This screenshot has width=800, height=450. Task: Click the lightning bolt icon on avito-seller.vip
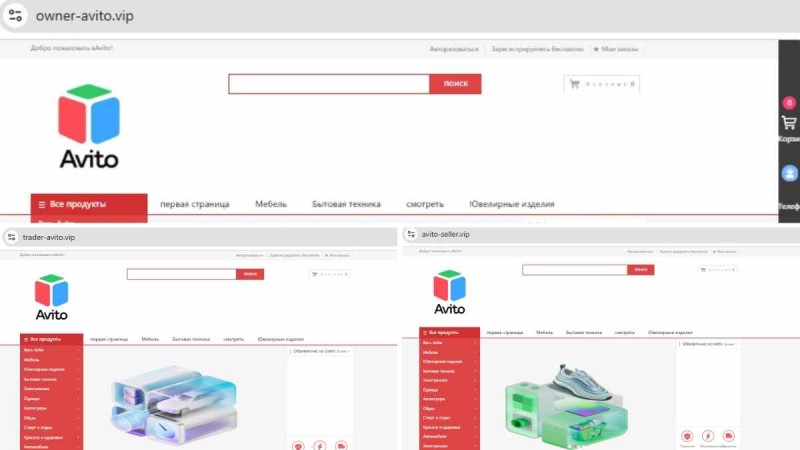tap(708, 436)
